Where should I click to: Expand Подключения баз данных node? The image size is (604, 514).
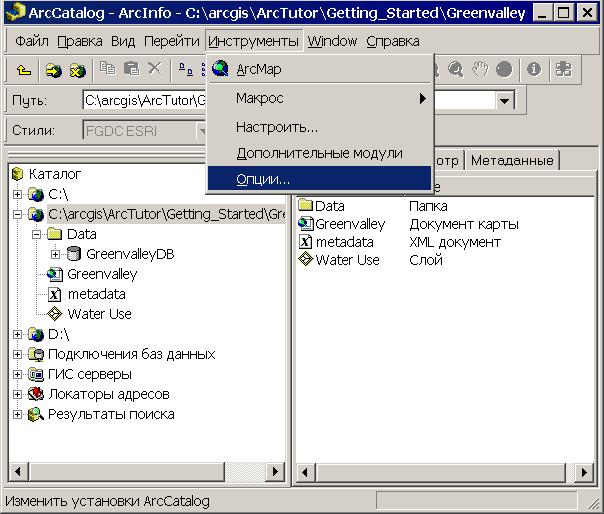click(17, 354)
